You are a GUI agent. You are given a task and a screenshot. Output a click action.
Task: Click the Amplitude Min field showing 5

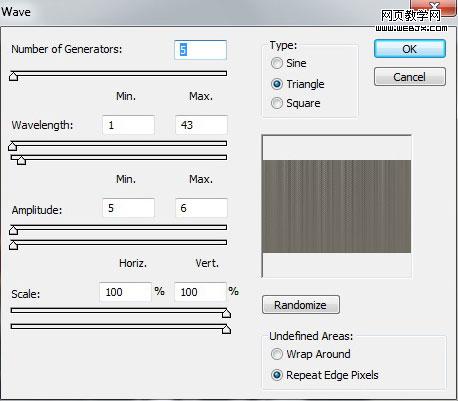[128, 208]
